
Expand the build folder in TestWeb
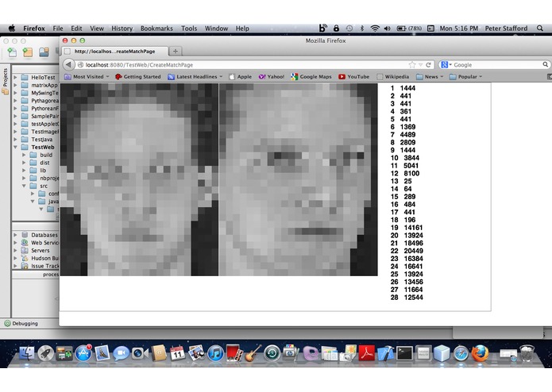(24, 155)
